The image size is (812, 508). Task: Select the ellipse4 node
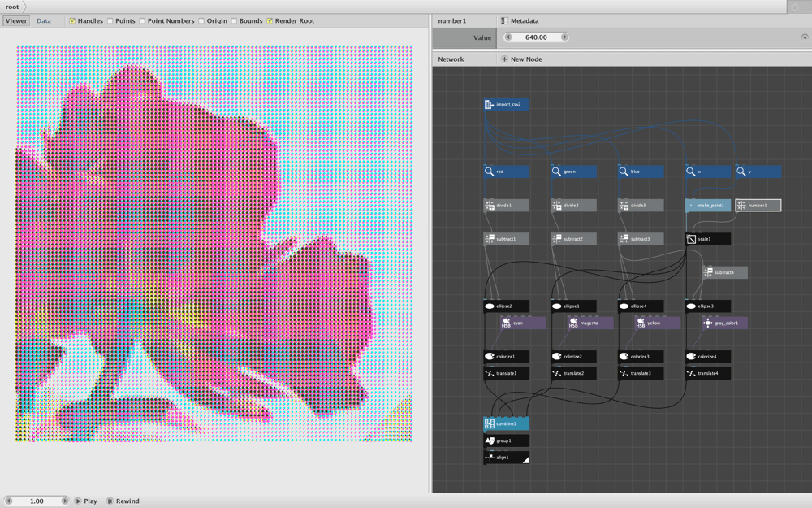click(641, 306)
